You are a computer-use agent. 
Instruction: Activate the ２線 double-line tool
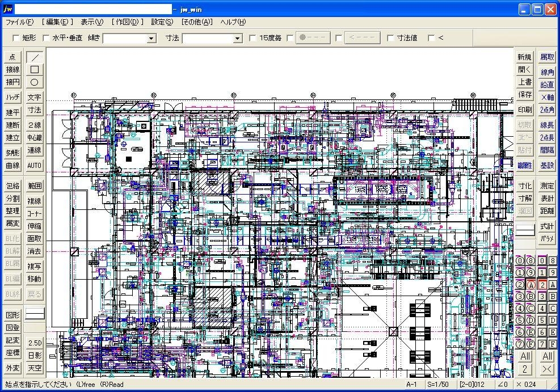[x=35, y=125]
